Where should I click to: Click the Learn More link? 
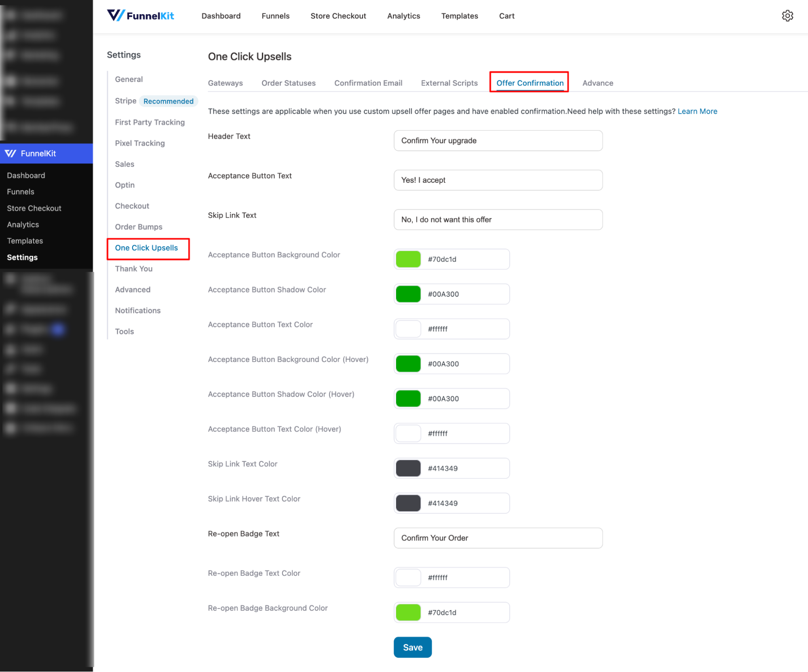[x=697, y=111]
